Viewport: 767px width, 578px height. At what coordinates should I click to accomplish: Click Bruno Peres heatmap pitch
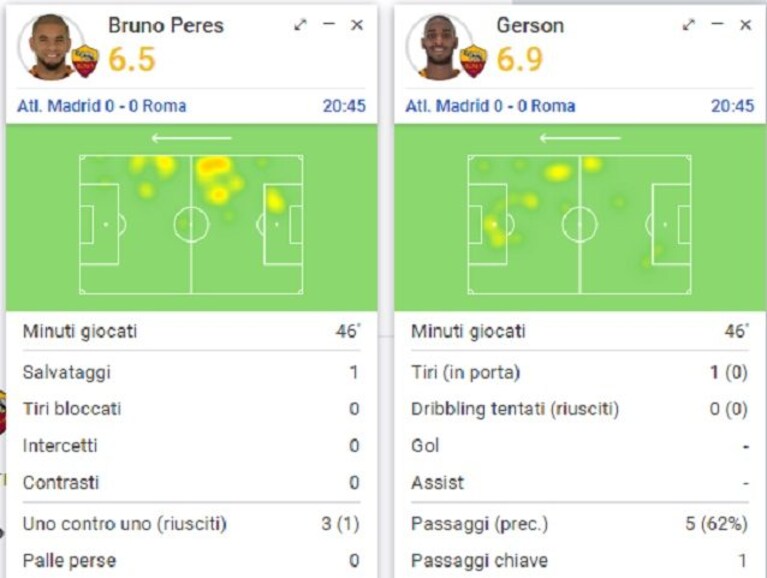pyautogui.click(x=191, y=224)
